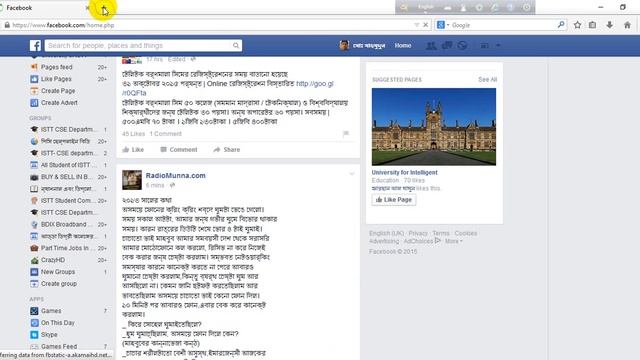This screenshot has height=360, width=640.
Task: View the 45 Likes on first post
Action: pos(133,133)
